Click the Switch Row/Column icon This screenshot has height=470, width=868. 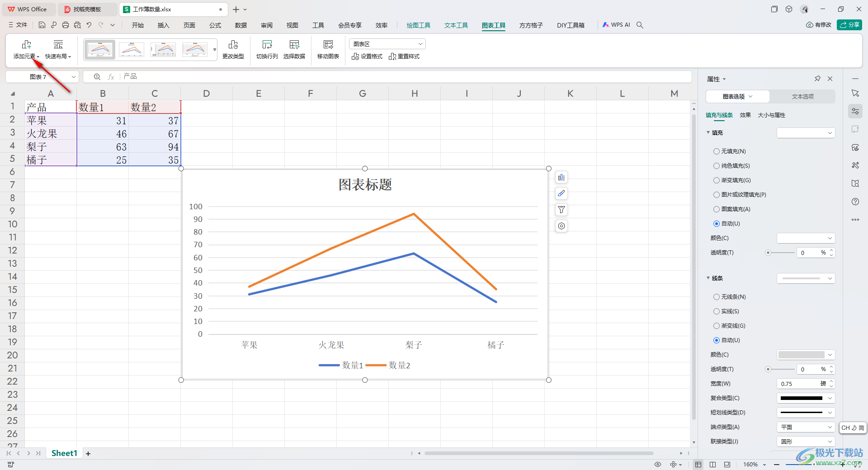click(267, 44)
